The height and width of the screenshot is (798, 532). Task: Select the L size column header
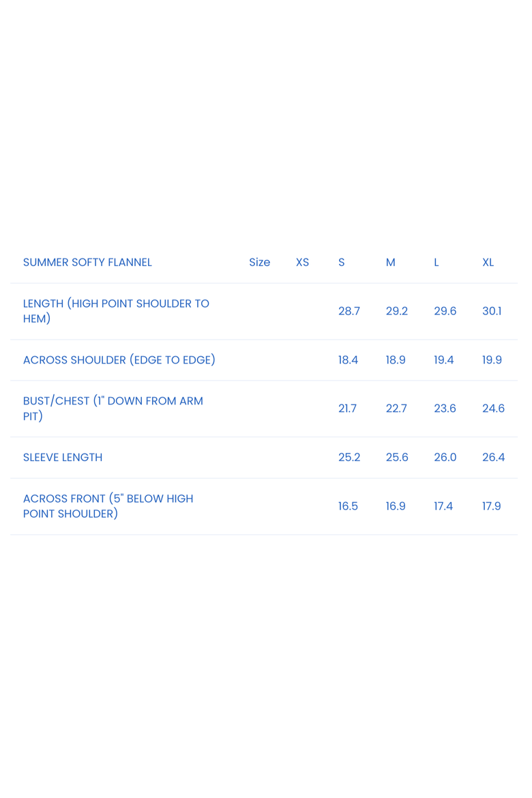tap(437, 262)
